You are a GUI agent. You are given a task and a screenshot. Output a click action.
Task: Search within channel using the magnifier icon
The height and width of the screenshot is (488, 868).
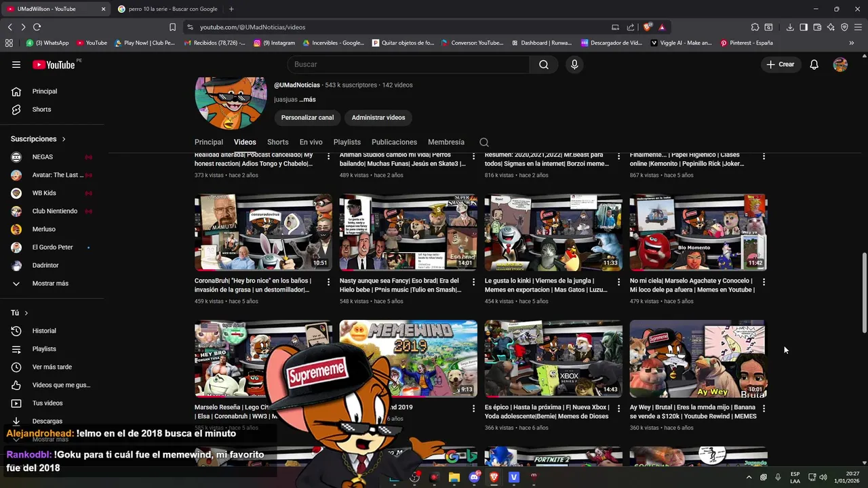(484, 142)
